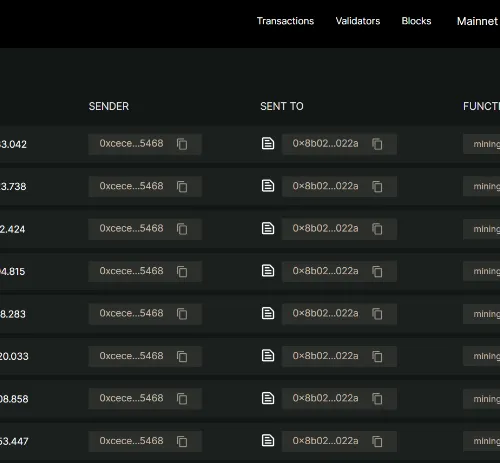500x463 pixels.
Task: Open the Mainnet network selector
Action: click(x=478, y=21)
